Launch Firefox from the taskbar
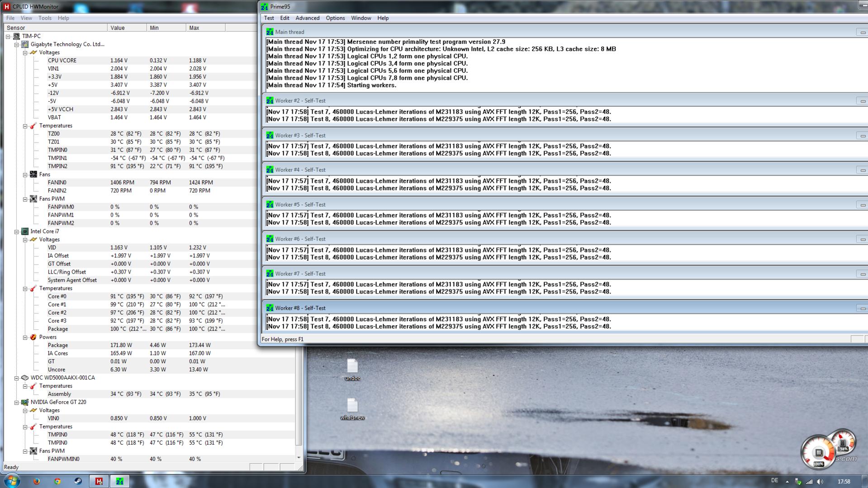This screenshot has height=488, width=868. 37,481
